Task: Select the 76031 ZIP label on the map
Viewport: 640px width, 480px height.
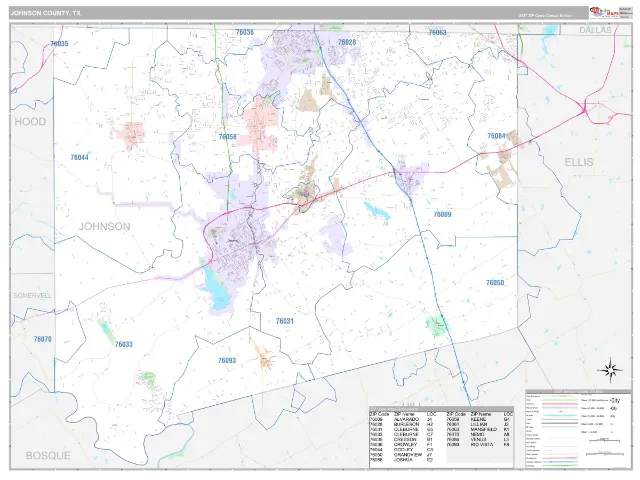Action: 284,321
